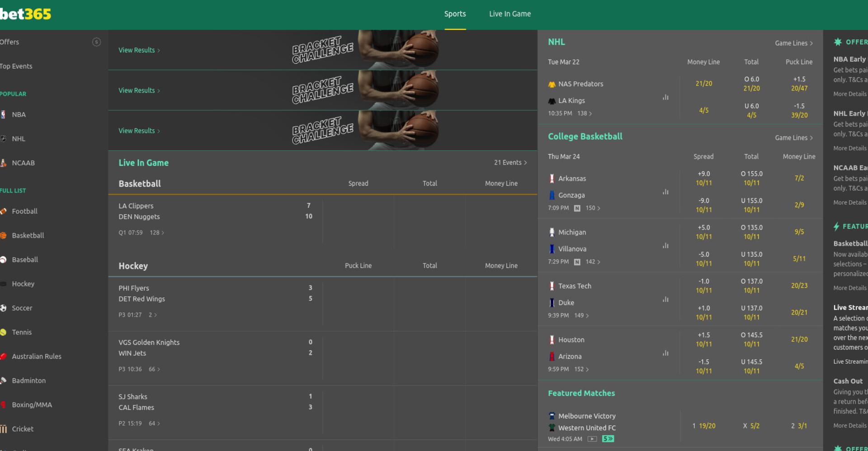The image size is (868, 451).
Task: Expand 150 markets for Arkansas vs Gonzaga
Action: [593, 208]
